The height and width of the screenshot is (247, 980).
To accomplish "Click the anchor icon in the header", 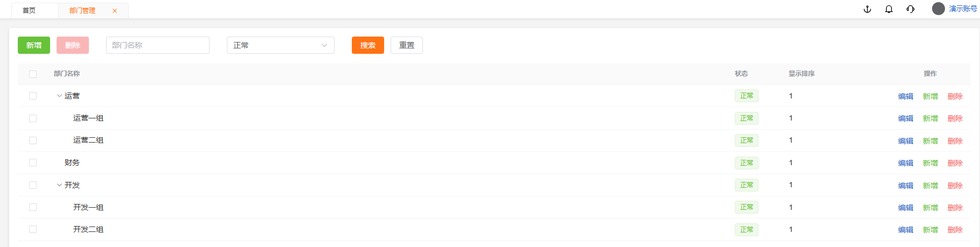I will point(867,9).
